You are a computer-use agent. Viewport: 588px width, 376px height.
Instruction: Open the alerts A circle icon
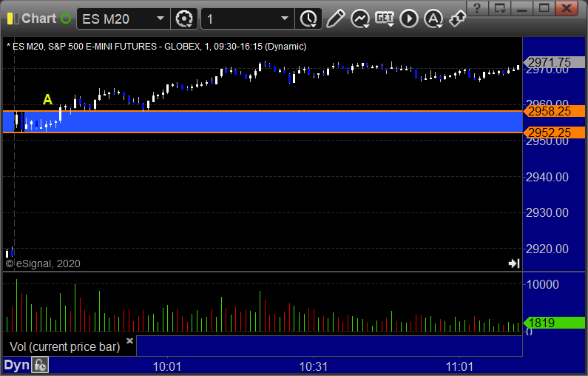point(433,19)
